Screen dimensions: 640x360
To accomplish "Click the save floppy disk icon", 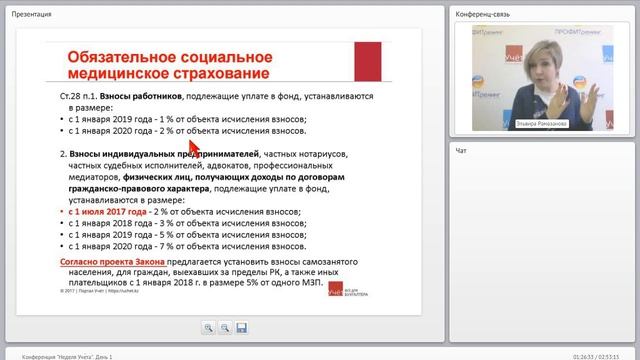I will (x=242, y=328).
